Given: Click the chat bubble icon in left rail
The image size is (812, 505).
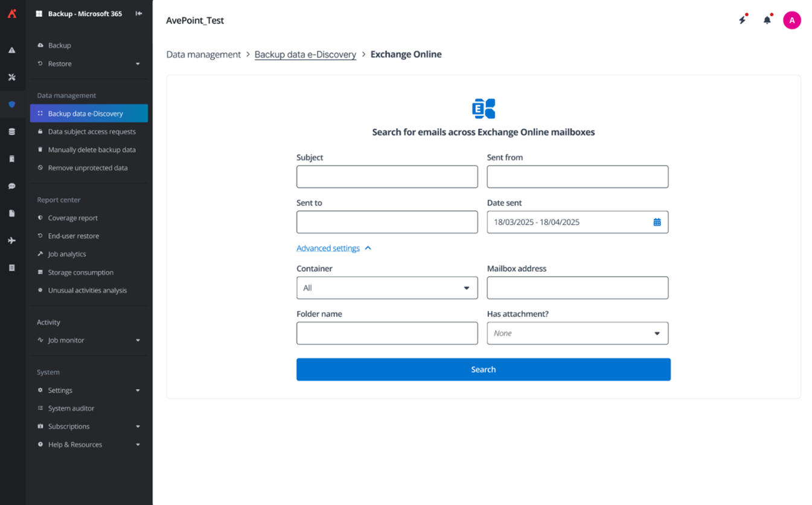Looking at the screenshot, I should [x=12, y=186].
